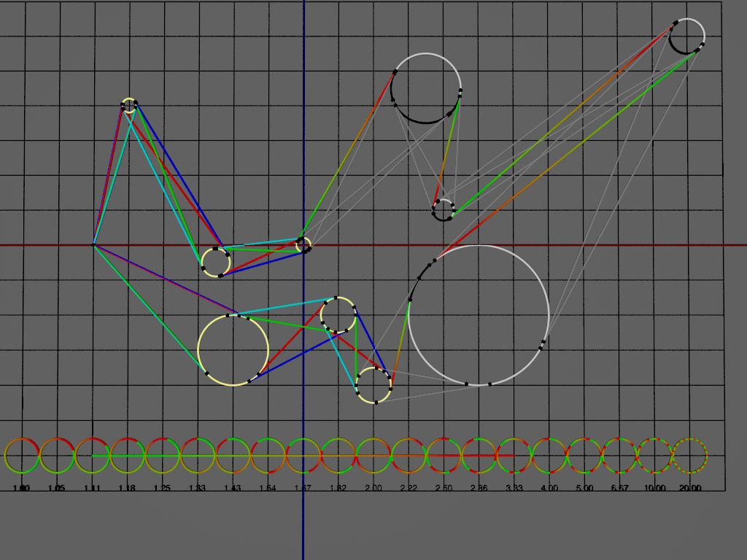Viewport: 747px width, 560px height.
Task: Click the smallest white circle near the center
Action: (444, 210)
